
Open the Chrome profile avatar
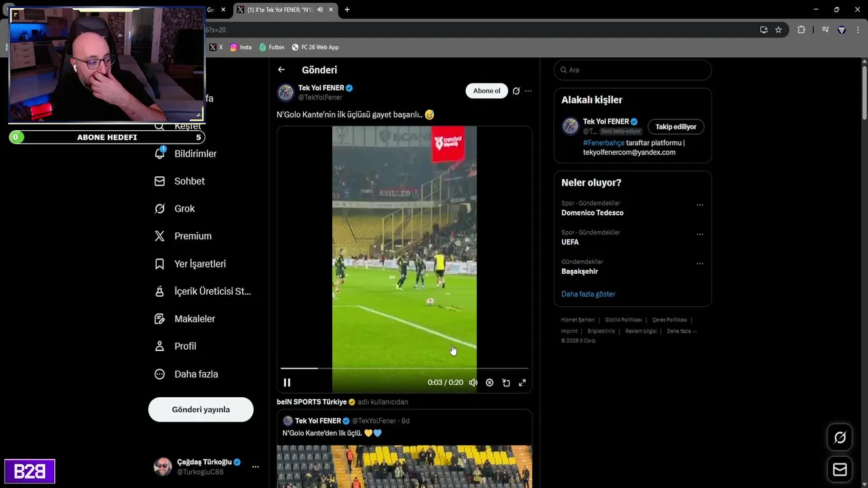pos(842,30)
